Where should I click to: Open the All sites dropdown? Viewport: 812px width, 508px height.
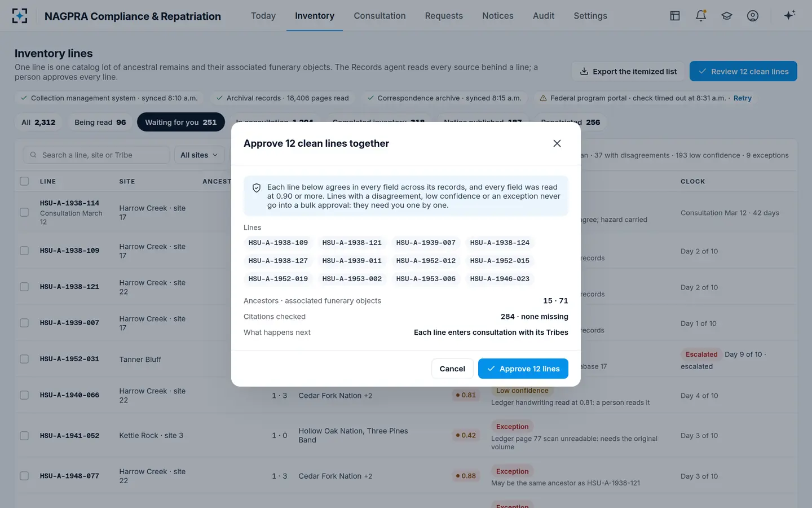(x=199, y=155)
